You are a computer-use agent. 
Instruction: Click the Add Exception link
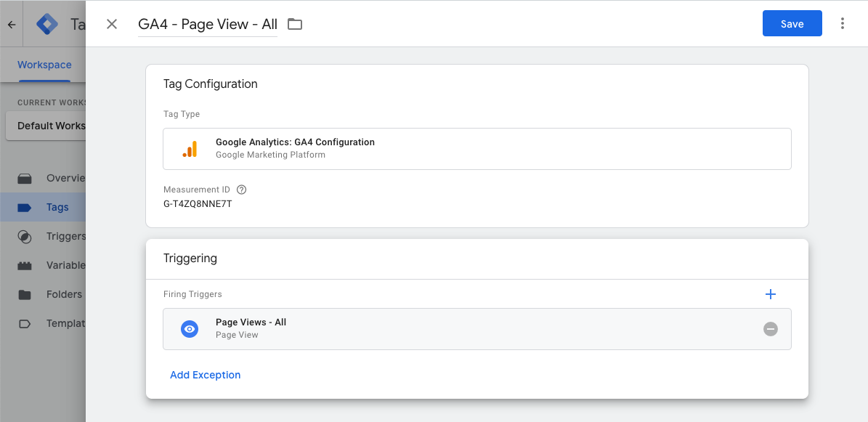206,374
